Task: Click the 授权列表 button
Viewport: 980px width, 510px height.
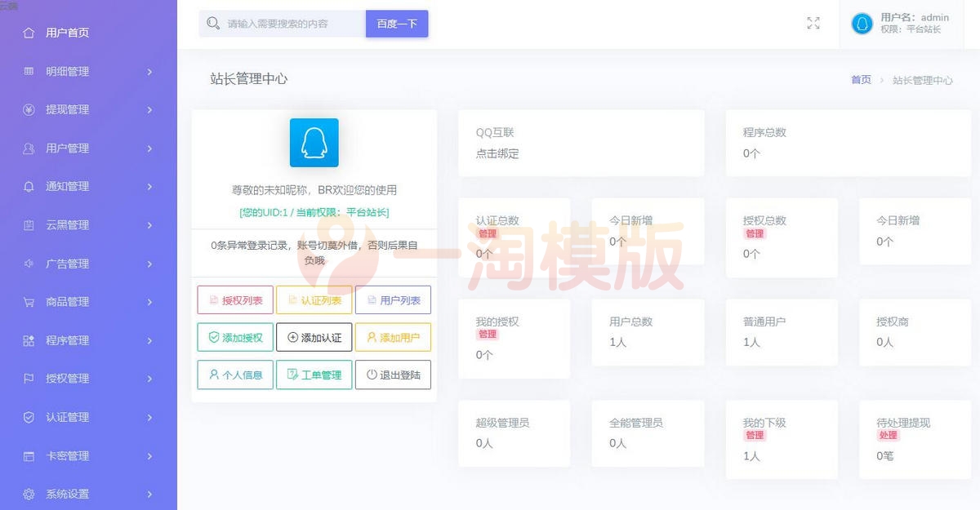Action: [x=235, y=300]
